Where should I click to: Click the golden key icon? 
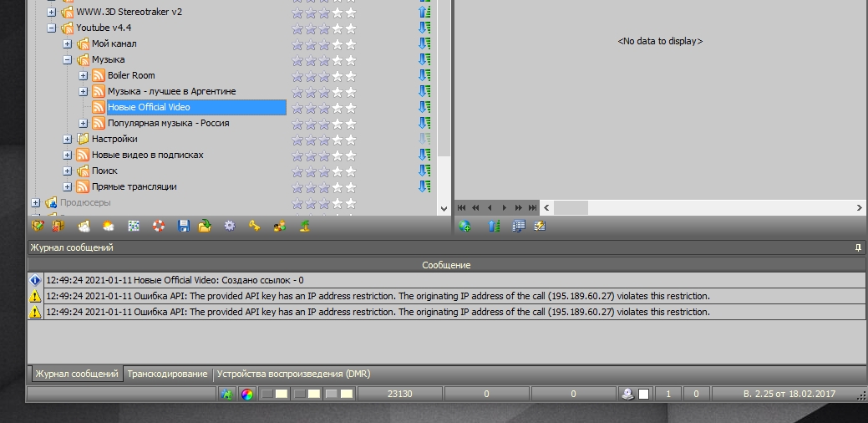254,226
